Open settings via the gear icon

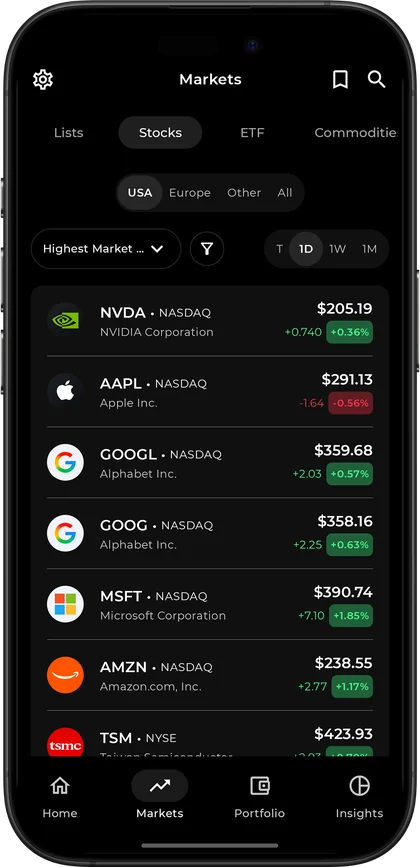coord(43,80)
